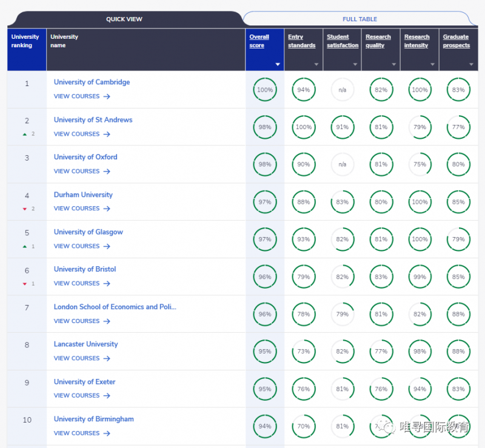Open Lancaster University page

coord(85,344)
